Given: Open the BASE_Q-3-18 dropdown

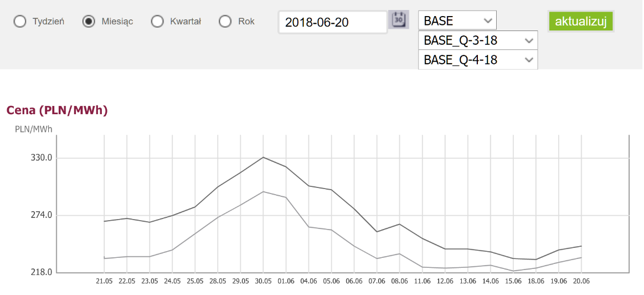Looking at the screenshot, I should pyautogui.click(x=478, y=40).
